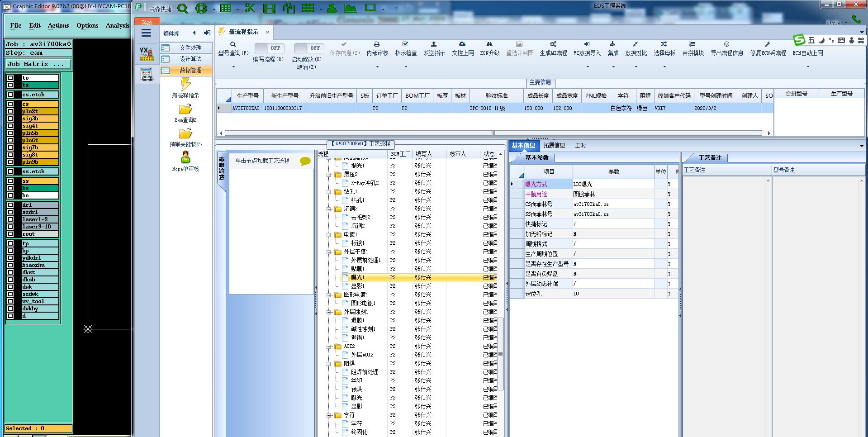Collapse the 层压2 tree node
The height and width of the screenshot is (437, 868).
point(329,174)
